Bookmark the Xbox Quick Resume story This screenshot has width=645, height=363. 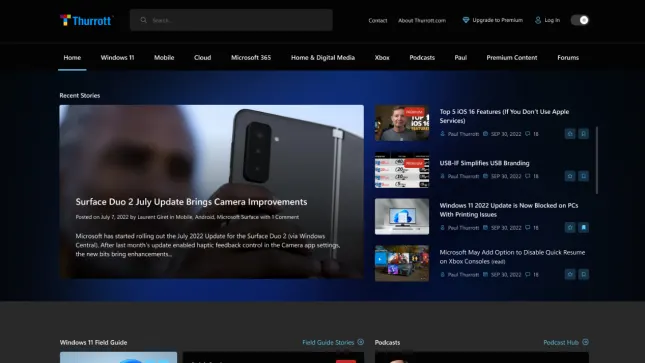(x=583, y=275)
